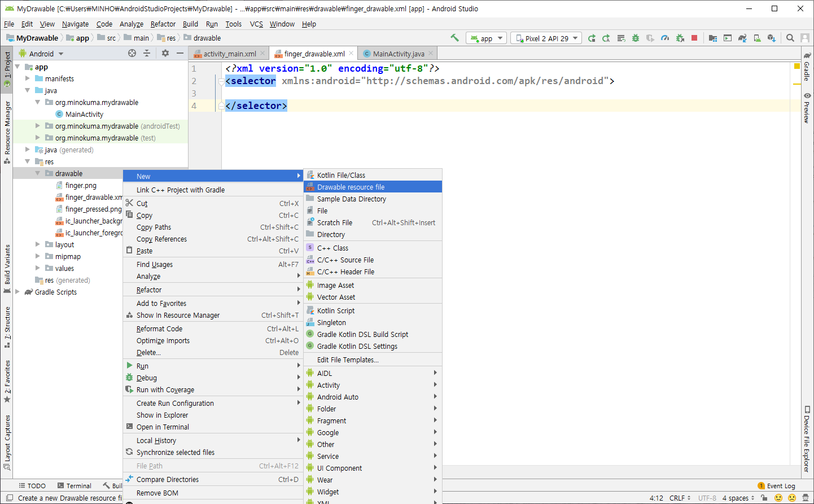Click the Profile app gauge icon
814x504 pixels.
pyautogui.click(x=665, y=38)
